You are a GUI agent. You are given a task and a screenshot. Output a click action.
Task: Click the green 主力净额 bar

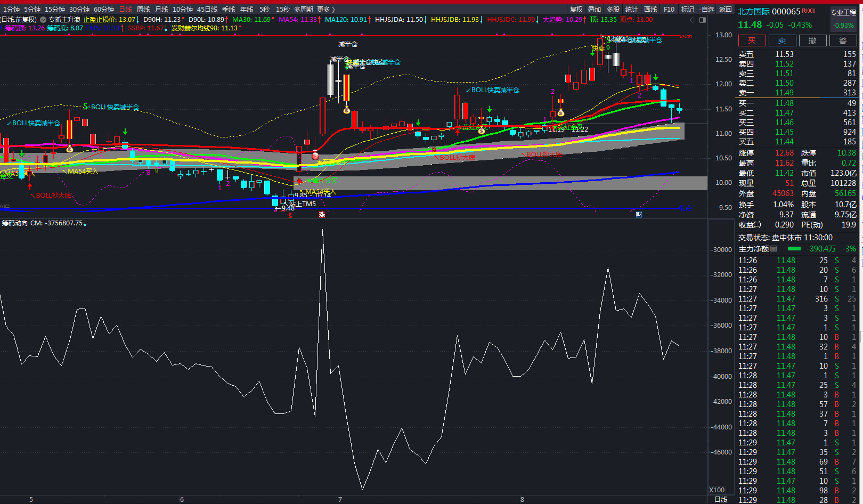[x=794, y=249]
